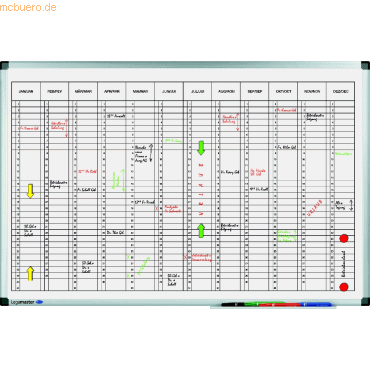The width and height of the screenshot is (370, 370).
Task: Pick the black marker on the pen tray
Action: 233,304
